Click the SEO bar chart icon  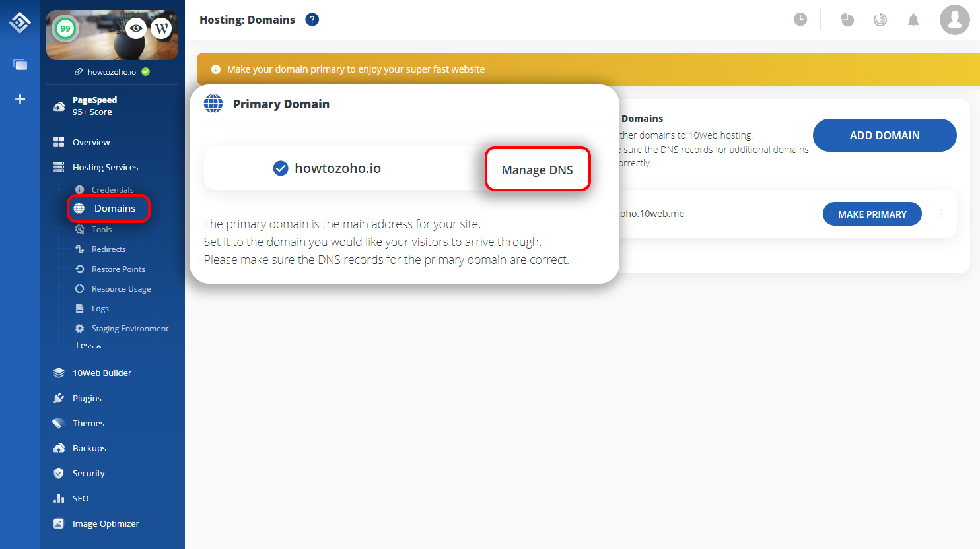[59, 498]
